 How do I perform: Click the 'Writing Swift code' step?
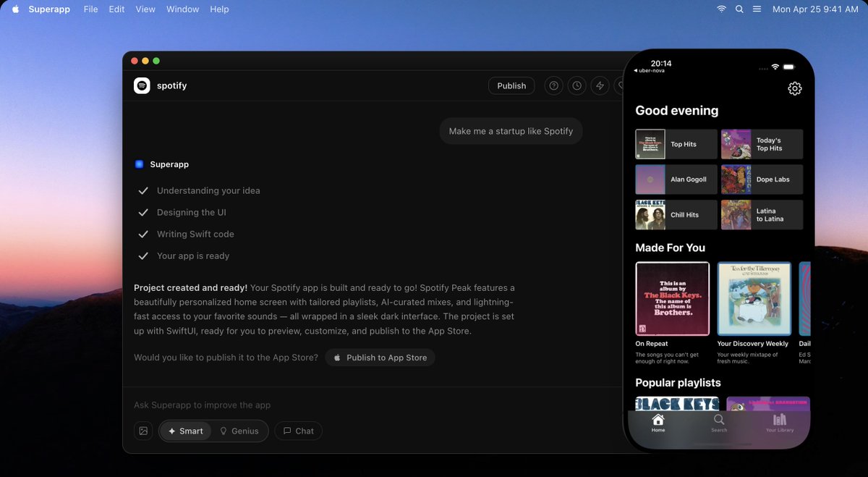pyautogui.click(x=195, y=234)
